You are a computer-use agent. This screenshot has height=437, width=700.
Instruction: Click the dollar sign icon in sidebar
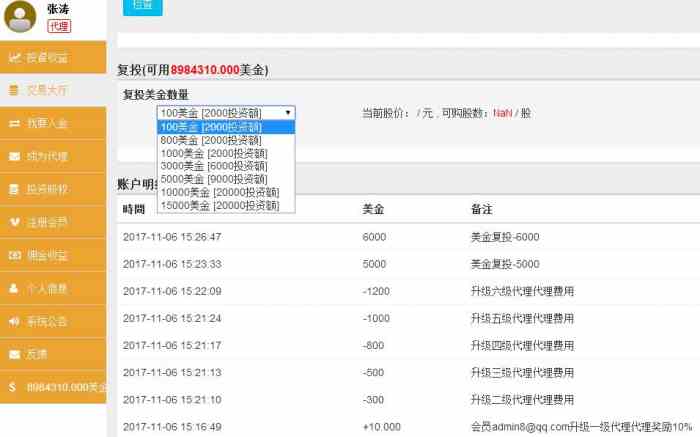click(x=14, y=386)
